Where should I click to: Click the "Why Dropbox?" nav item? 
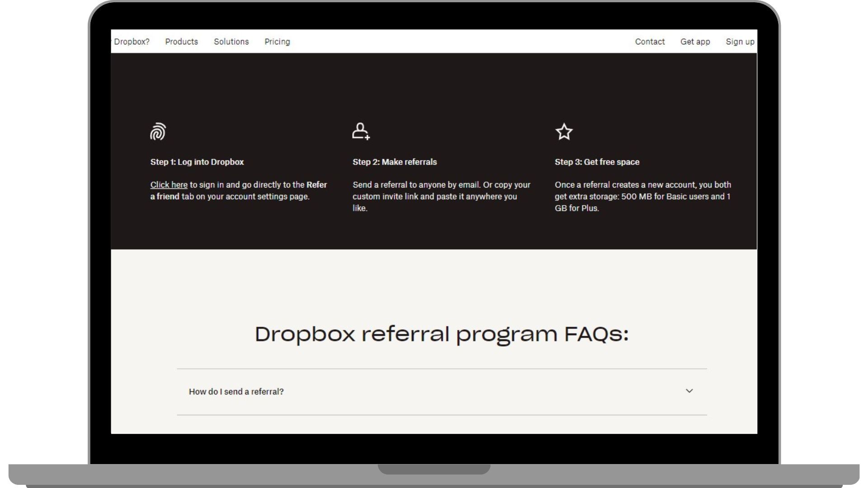coord(130,42)
